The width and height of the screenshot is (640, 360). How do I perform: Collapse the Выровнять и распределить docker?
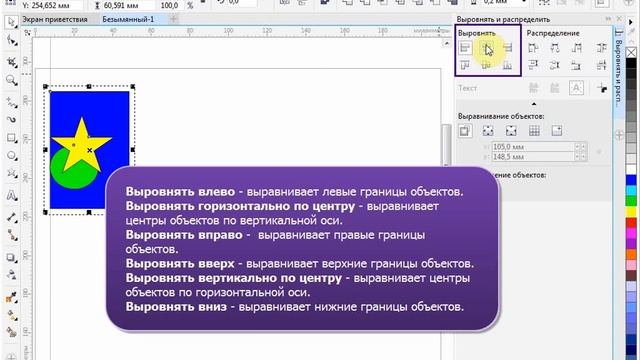[609, 19]
